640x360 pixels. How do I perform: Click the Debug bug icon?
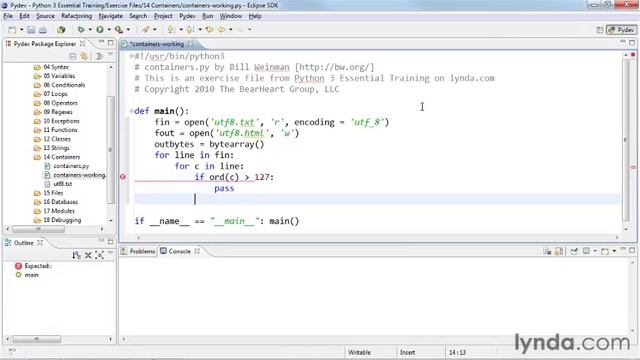point(81,29)
